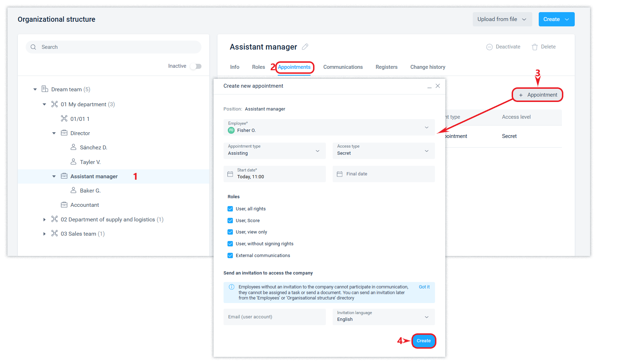The height and width of the screenshot is (364, 635).
Task: Uncheck User, without signing rights checkbox
Action: 230,244
